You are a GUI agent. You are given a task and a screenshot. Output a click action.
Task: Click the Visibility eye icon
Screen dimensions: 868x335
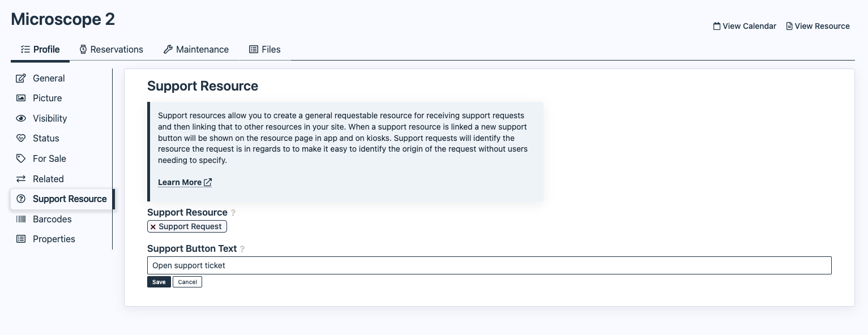pos(21,118)
